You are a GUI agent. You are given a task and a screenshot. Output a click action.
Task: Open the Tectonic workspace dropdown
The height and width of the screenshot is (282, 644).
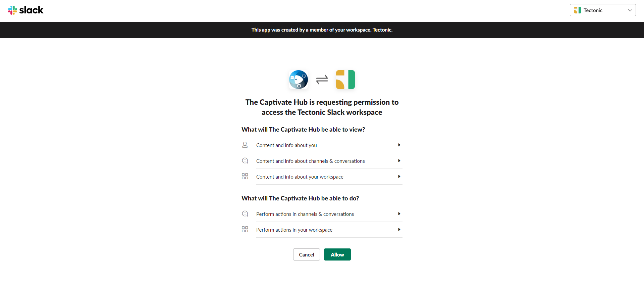click(x=602, y=10)
